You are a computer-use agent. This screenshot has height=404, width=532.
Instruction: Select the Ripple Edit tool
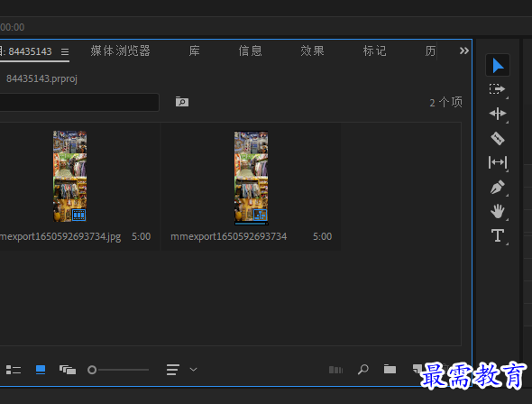498,114
